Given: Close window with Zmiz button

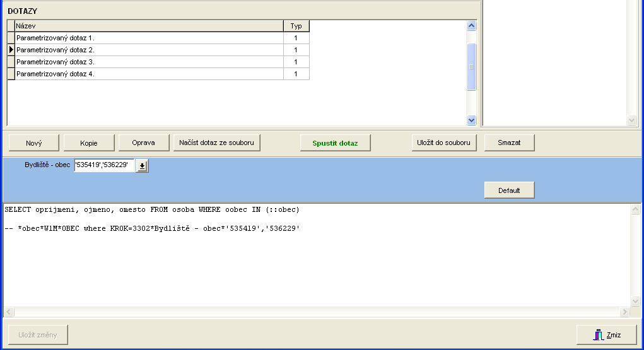Looking at the screenshot, I should pyautogui.click(x=606, y=335).
